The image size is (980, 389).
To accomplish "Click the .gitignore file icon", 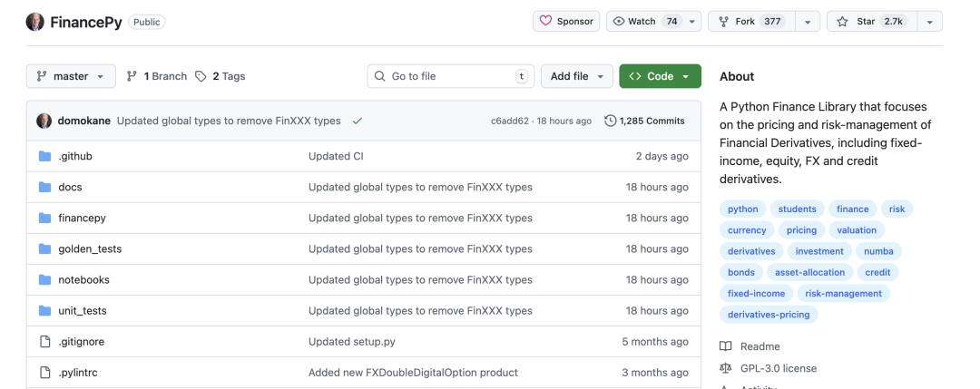I will 44,342.
